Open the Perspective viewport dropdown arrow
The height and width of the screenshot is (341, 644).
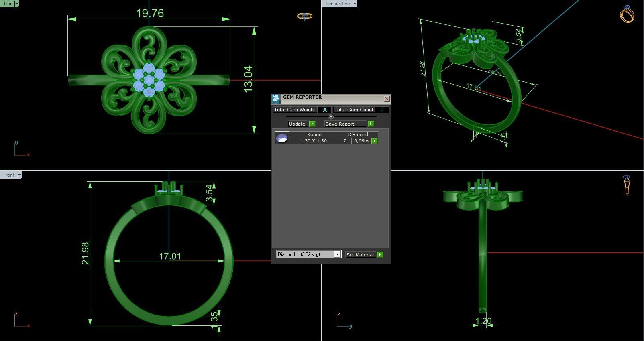pyautogui.click(x=355, y=4)
